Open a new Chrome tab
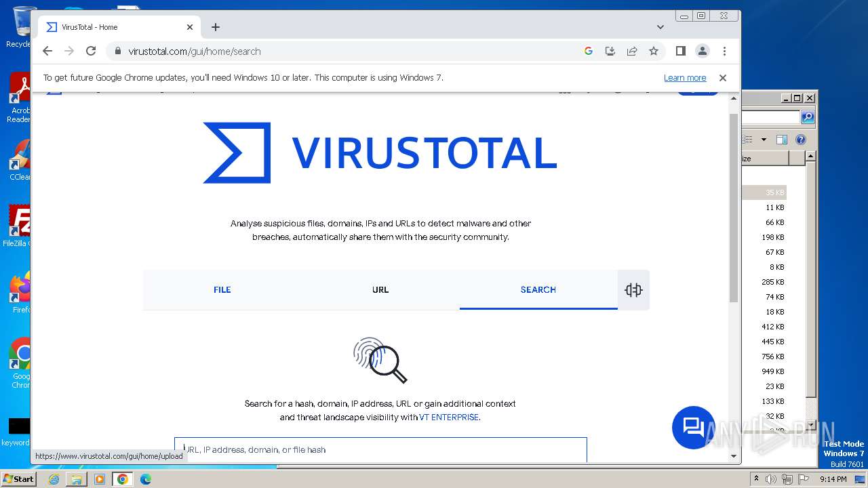This screenshot has width=868, height=488. point(216,27)
